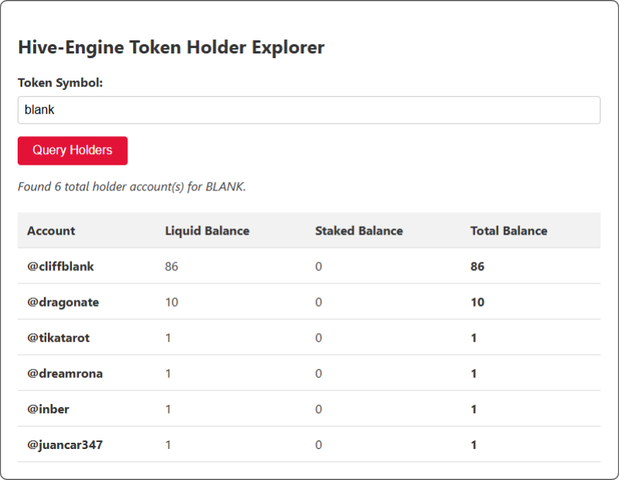Select total balance 1 in @tikatarot row
The image size is (619, 480).
point(474,338)
